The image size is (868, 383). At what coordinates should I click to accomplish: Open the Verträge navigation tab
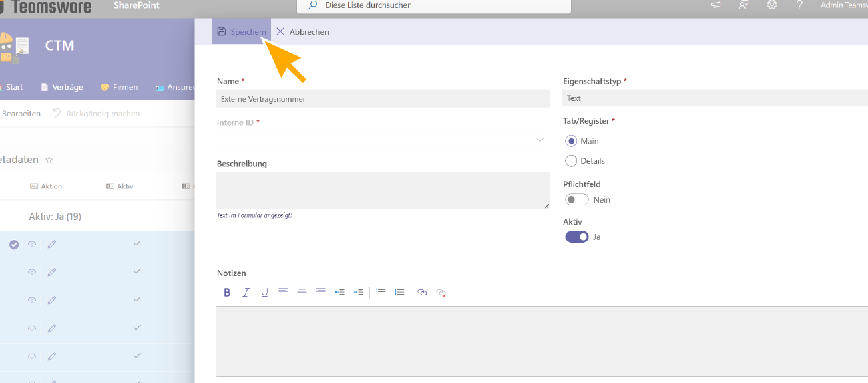pyautogui.click(x=62, y=87)
